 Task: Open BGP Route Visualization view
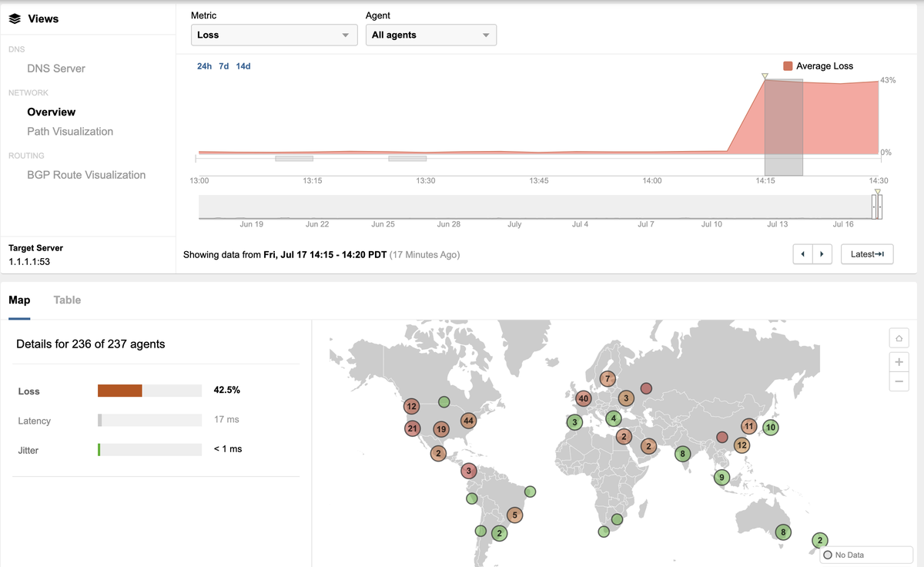(x=86, y=175)
